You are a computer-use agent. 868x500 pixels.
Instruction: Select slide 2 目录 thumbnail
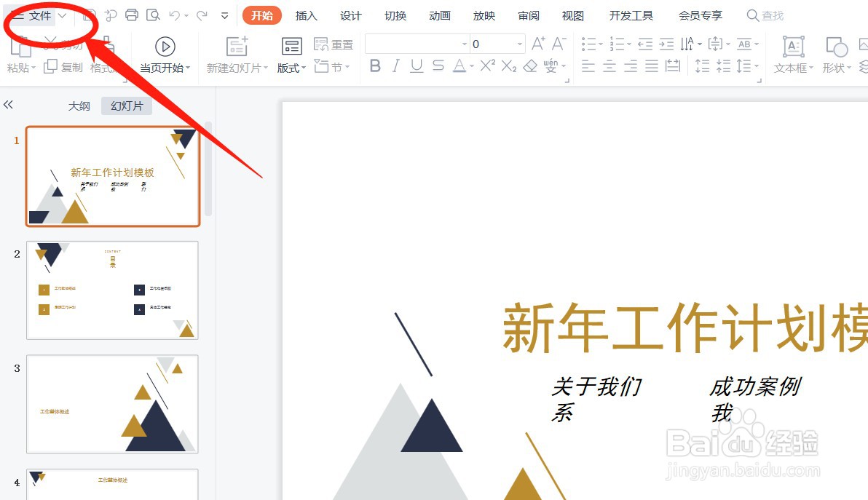112,290
